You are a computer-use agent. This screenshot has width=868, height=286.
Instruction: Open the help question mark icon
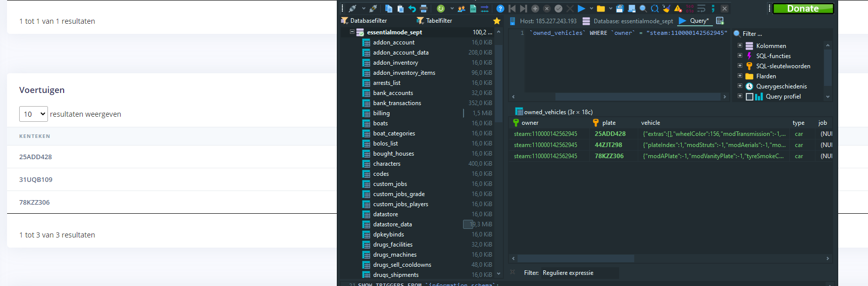[x=500, y=9]
